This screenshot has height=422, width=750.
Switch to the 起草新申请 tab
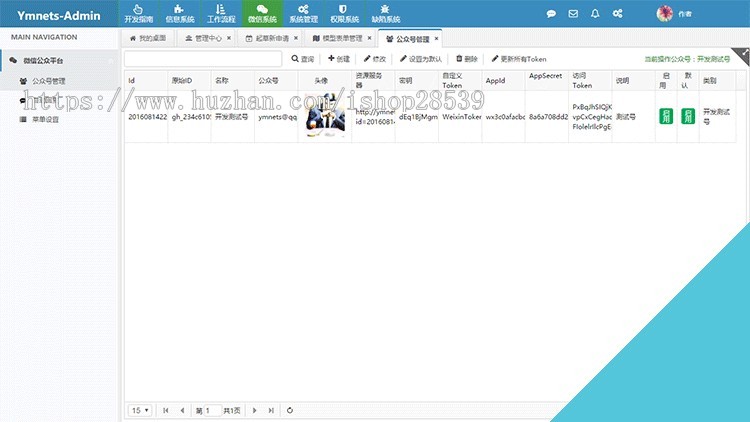point(267,38)
